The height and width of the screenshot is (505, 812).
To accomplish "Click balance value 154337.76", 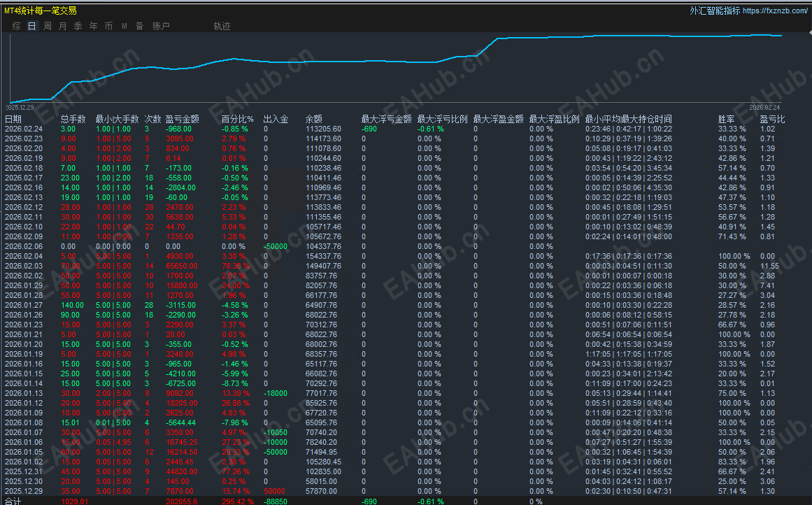I will 323,257.
